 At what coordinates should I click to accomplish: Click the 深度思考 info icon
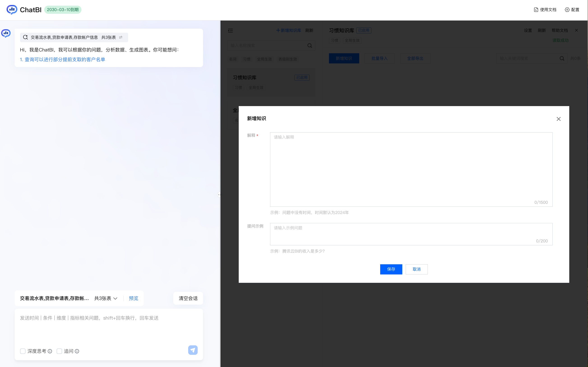click(50, 351)
